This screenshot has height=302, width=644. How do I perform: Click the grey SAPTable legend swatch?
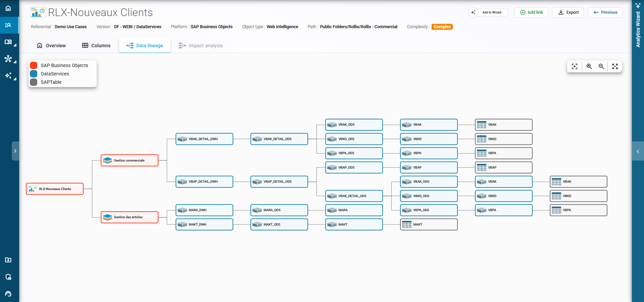point(34,82)
